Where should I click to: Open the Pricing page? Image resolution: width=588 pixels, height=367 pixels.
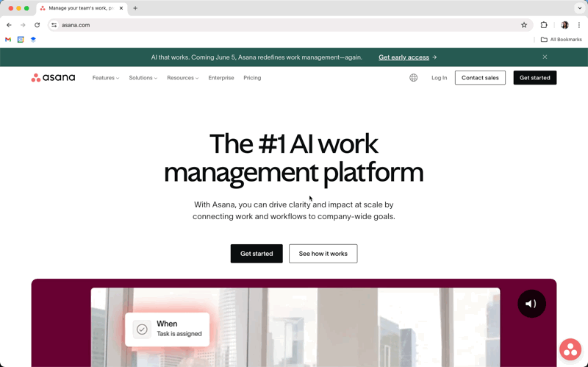252,78
